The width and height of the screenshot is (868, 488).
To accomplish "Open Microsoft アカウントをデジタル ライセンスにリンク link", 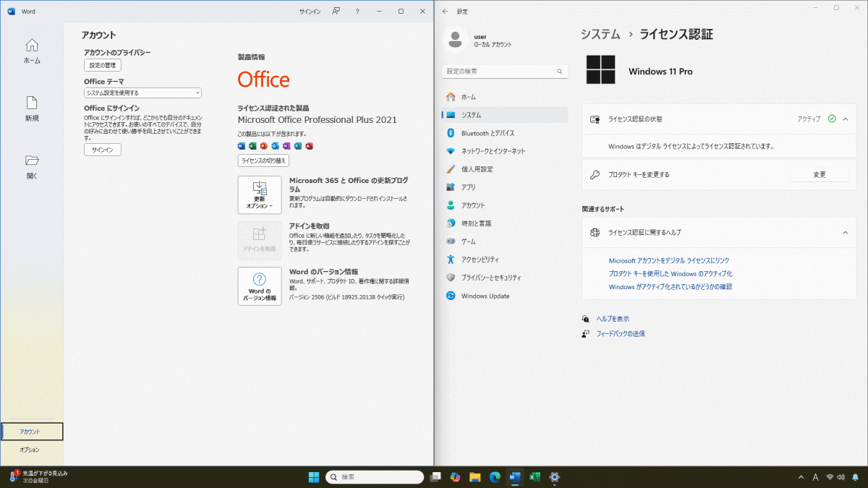I will pos(668,260).
